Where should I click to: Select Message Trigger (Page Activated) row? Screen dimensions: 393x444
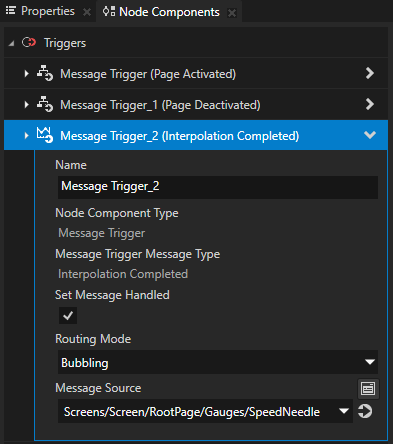click(196, 74)
